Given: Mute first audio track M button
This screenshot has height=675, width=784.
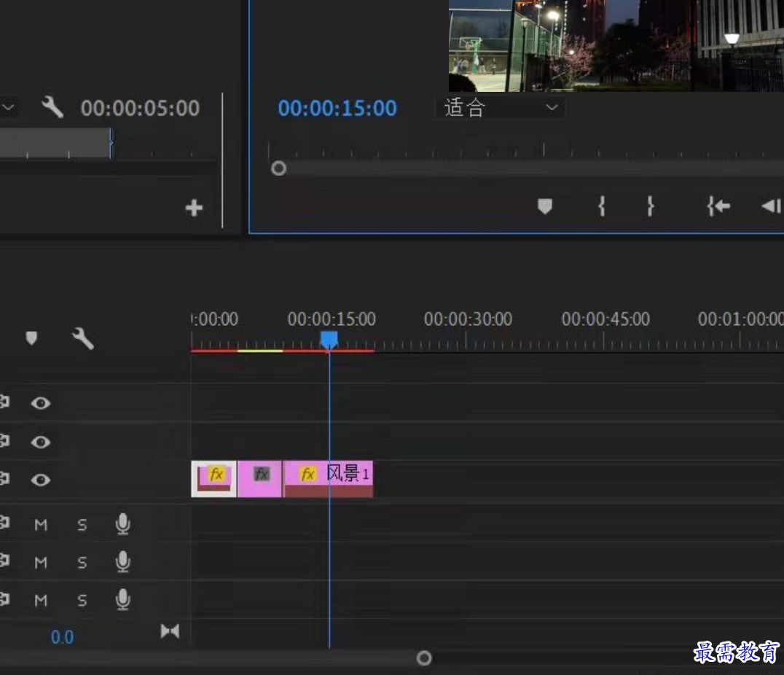Looking at the screenshot, I should point(41,525).
